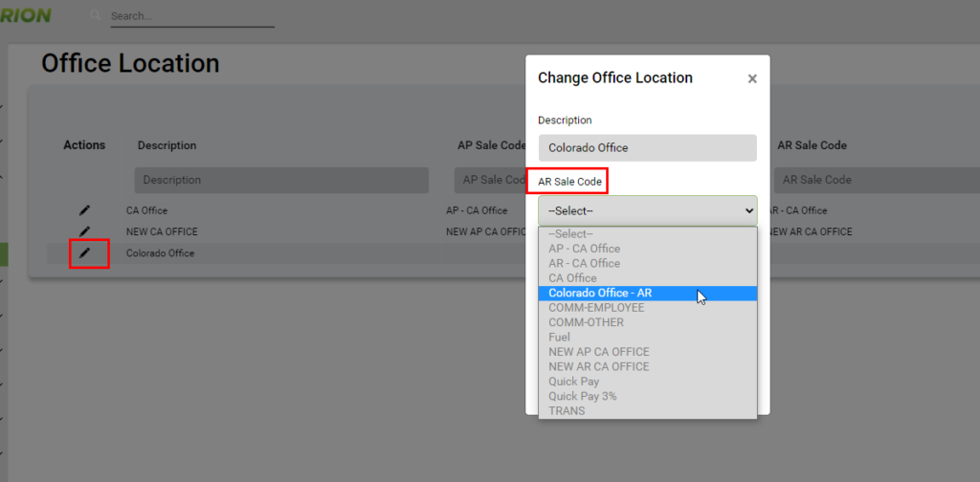Edit the CA Office row pencil icon

(84, 211)
